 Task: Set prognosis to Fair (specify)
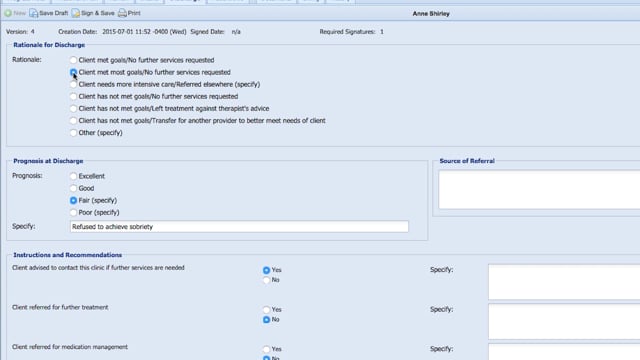(73, 200)
